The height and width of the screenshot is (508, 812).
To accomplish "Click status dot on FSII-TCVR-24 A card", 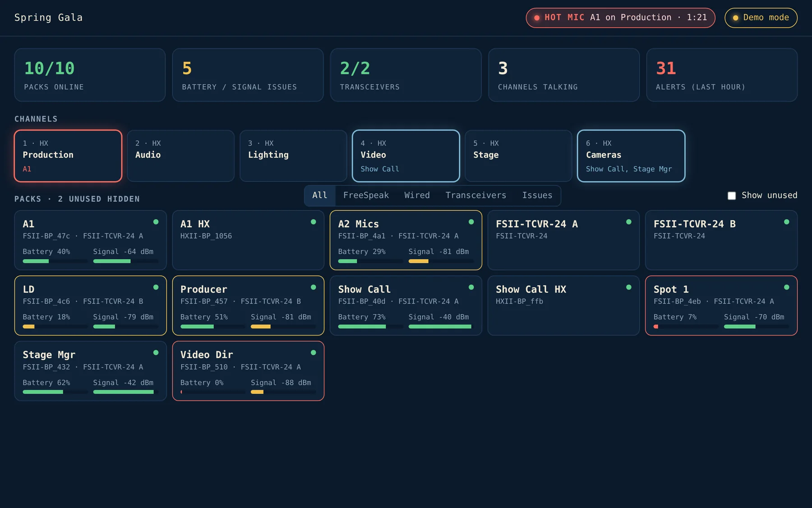I will pos(628,222).
